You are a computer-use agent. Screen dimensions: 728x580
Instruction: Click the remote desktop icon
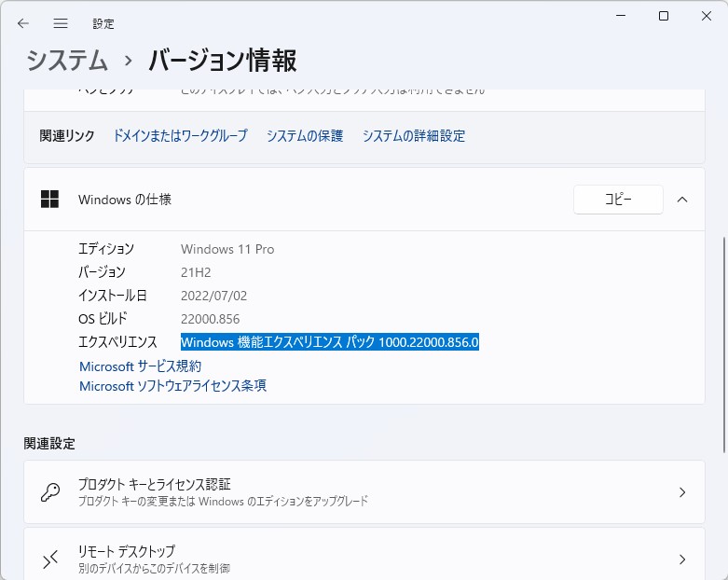(x=50, y=559)
